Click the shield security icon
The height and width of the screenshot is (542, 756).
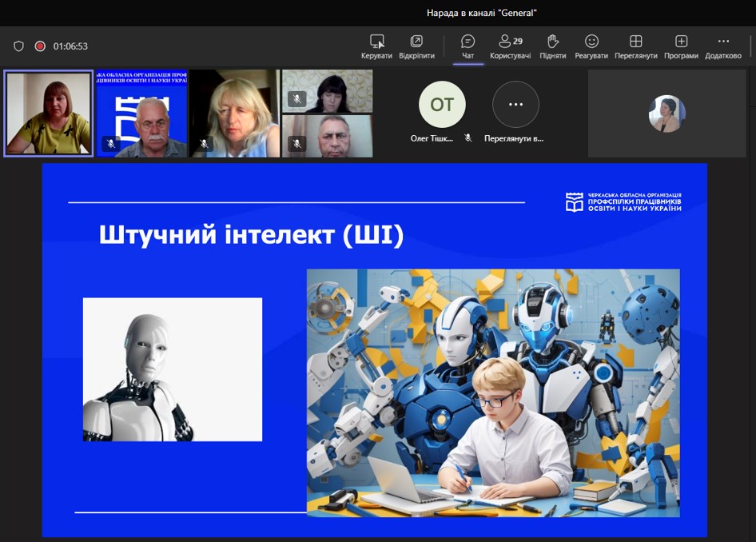19,46
